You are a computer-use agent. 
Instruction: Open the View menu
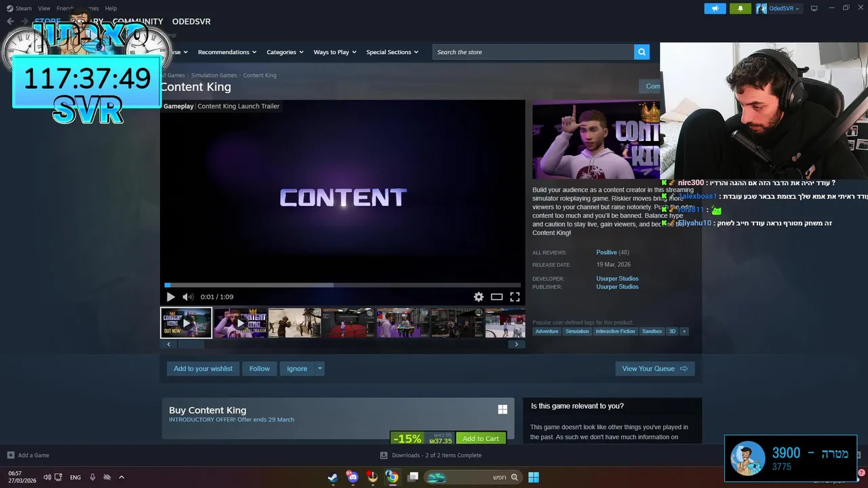tap(44, 8)
